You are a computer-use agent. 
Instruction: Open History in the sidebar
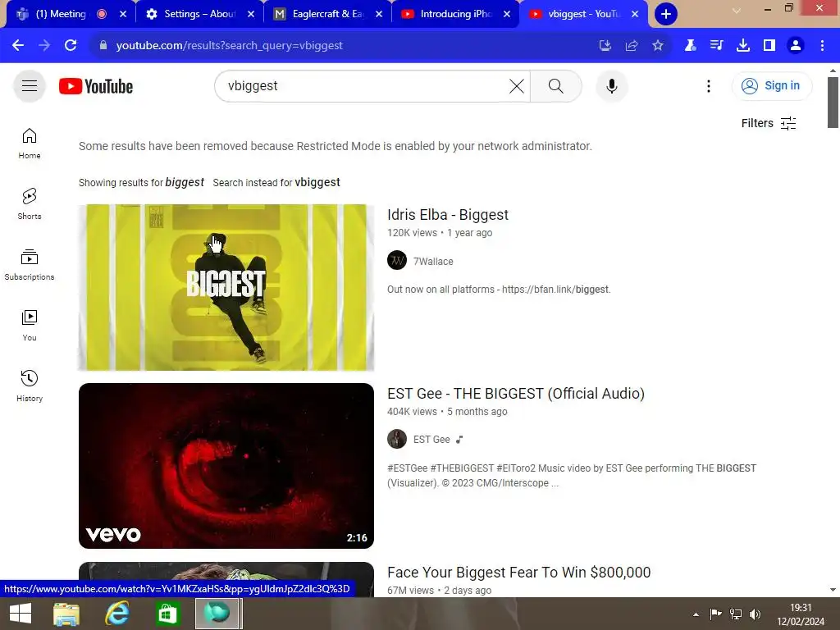30,386
